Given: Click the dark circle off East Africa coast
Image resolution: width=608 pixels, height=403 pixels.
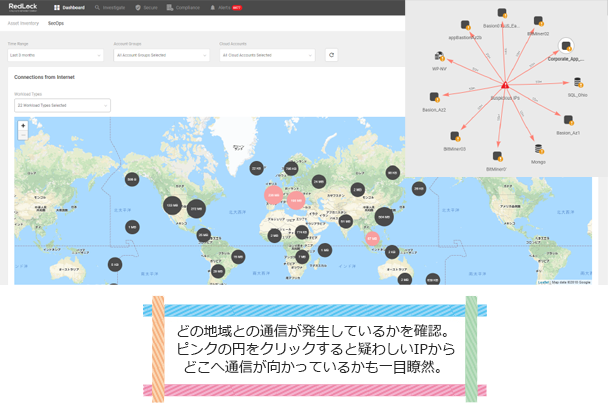Looking at the screenshot, I should [x=325, y=251].
